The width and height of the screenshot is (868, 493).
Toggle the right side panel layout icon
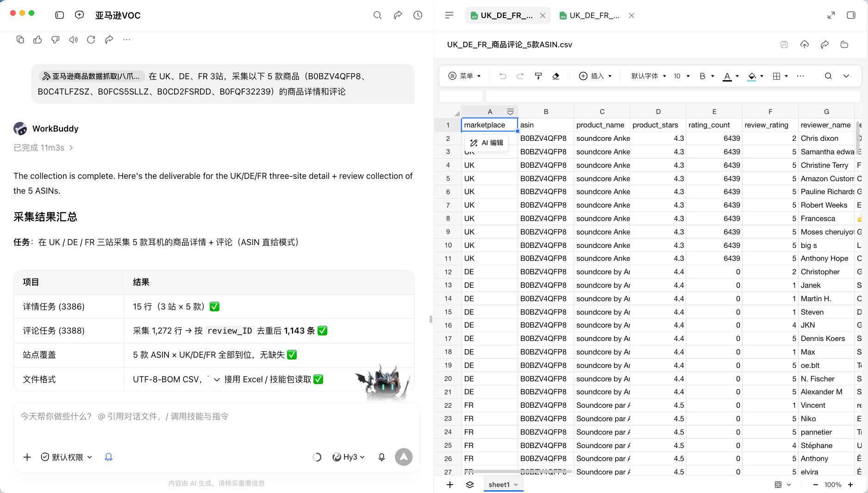(x=851, y=15)
